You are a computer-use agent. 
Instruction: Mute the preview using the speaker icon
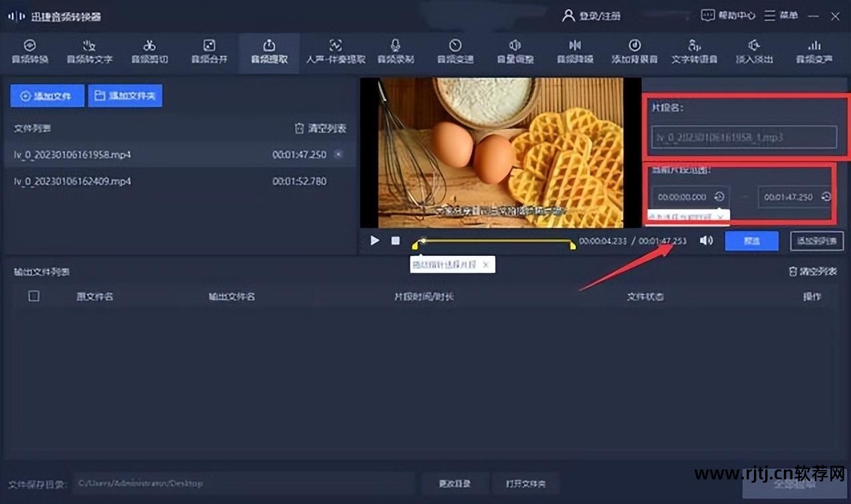pyautogui.click(x=706, y=240)
